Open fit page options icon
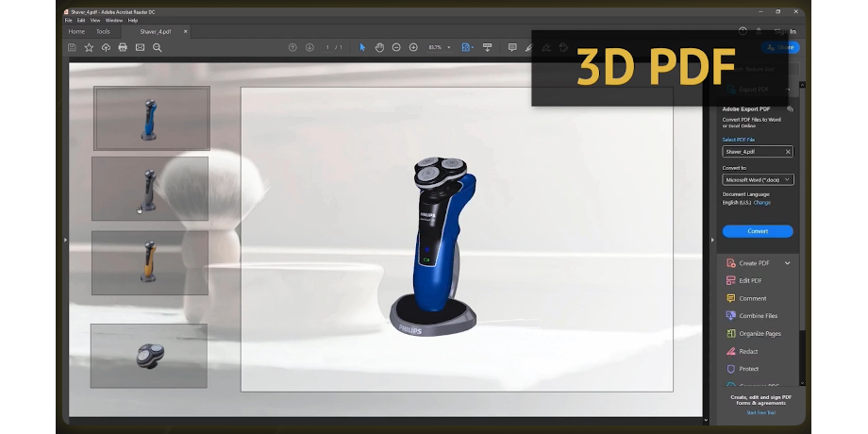This screenshot has height=434, width=868. coord(467,47)
